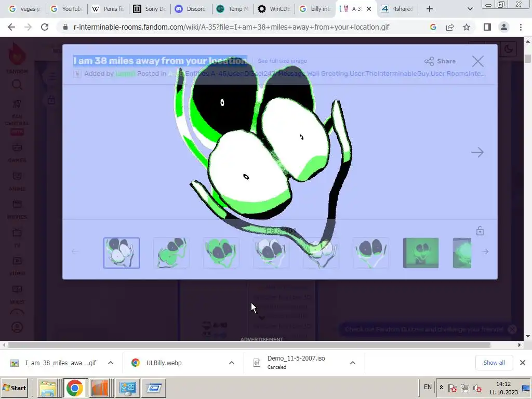The width and height of the screenshot is (532, 399).
Task: Open the page share icon in address bar
Action: click(x=450, y=27)
